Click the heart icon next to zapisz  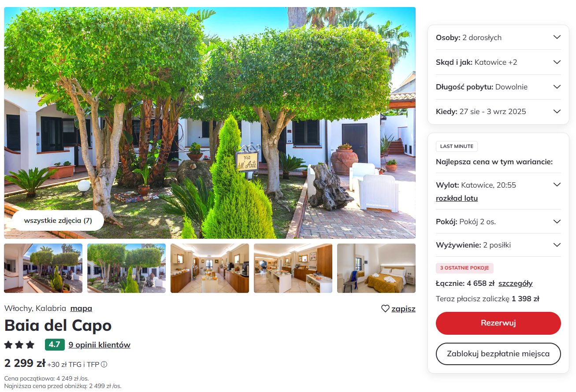click(385, 309)
